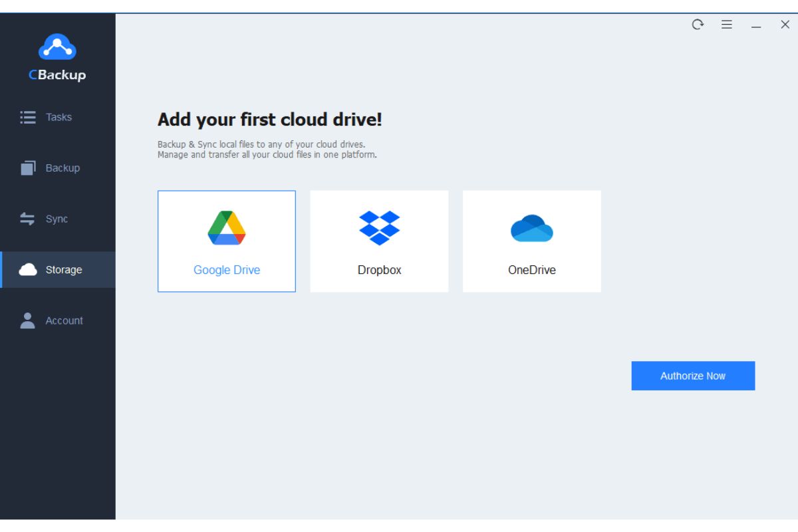
Task: Click the Google Drive triangle logo
Action: [x=227, y=228]
